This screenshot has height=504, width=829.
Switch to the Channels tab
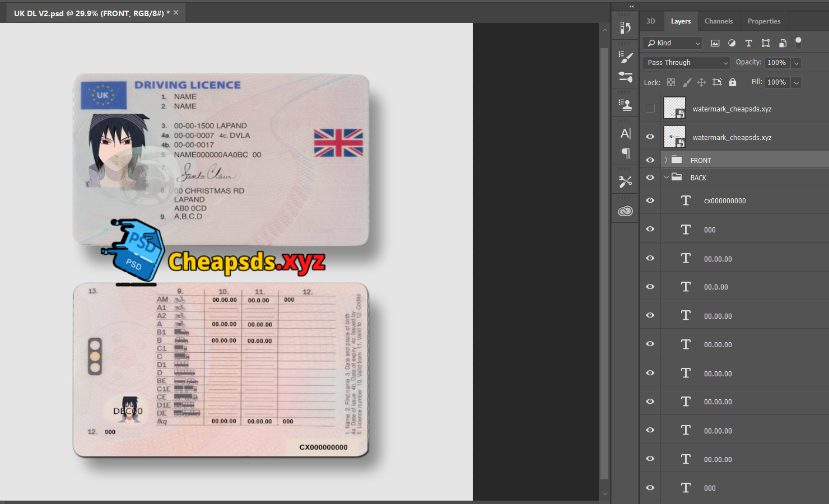click(x=718, y=21)
